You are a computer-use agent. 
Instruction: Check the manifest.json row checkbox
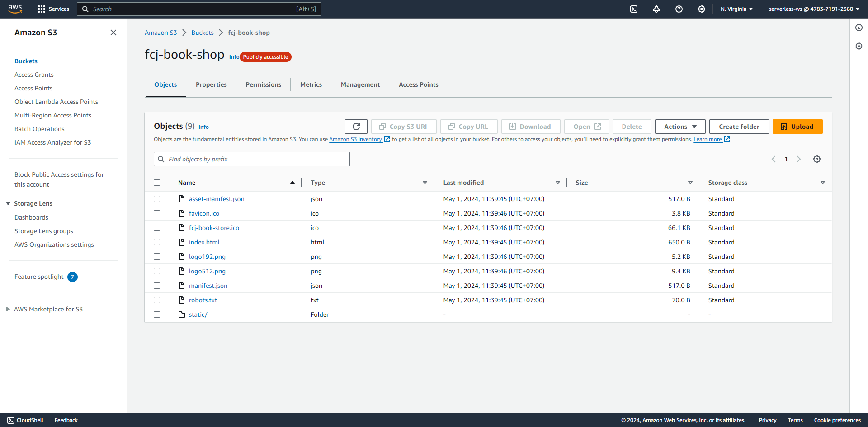(157, 286)
